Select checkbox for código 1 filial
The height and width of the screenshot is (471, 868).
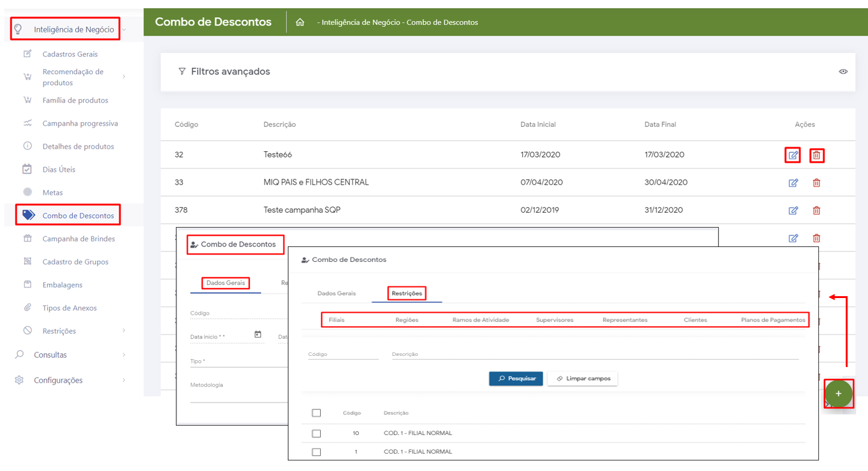(x=316, y=452)
